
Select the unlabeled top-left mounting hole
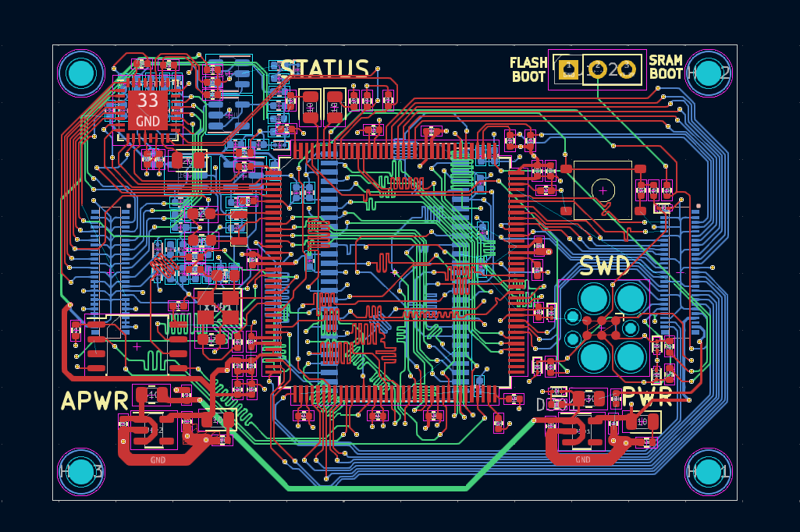point(81,73)
